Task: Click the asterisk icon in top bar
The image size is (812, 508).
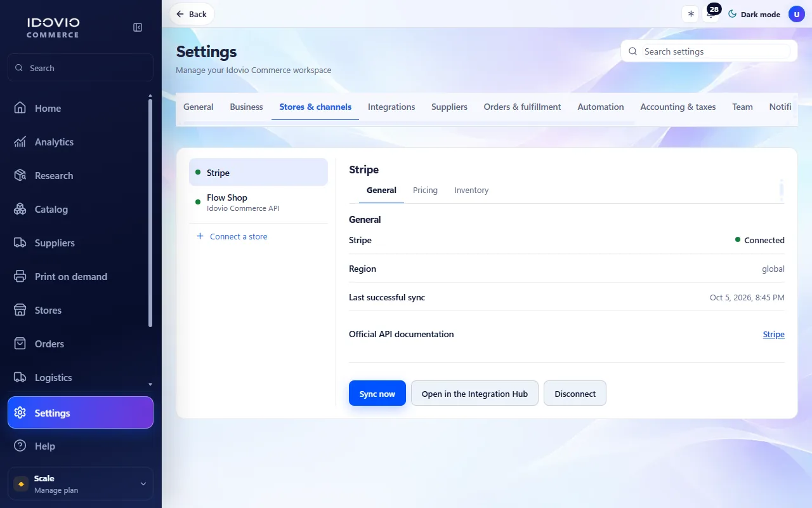Action: click(x=691, y=14)
